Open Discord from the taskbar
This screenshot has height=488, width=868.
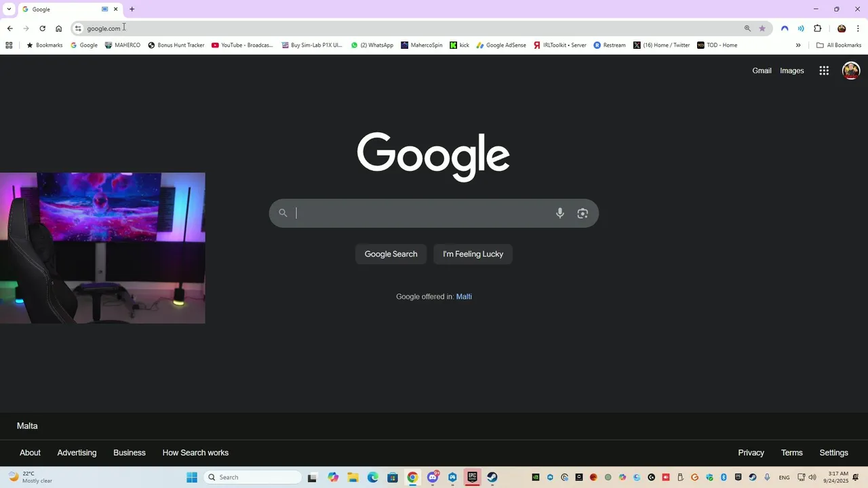pyautogui.click(x=433, y=477)
